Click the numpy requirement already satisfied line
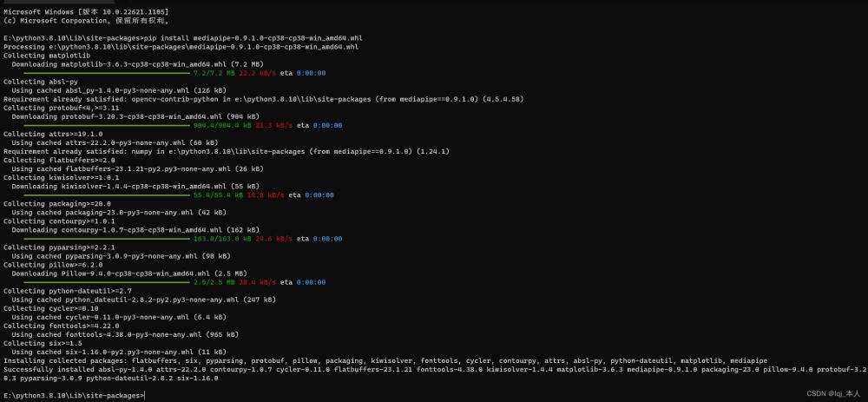 (226, 151)
